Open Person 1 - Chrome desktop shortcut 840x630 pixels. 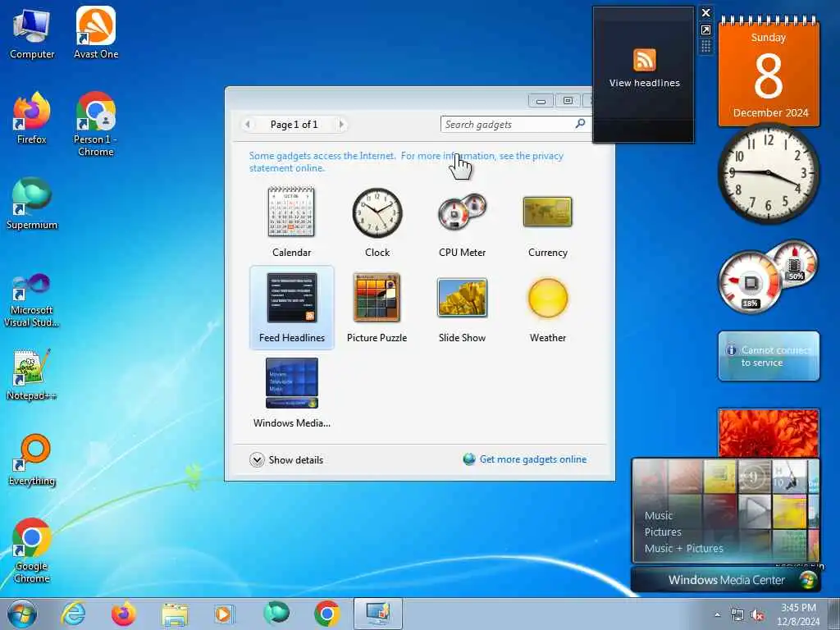[96, 125]
